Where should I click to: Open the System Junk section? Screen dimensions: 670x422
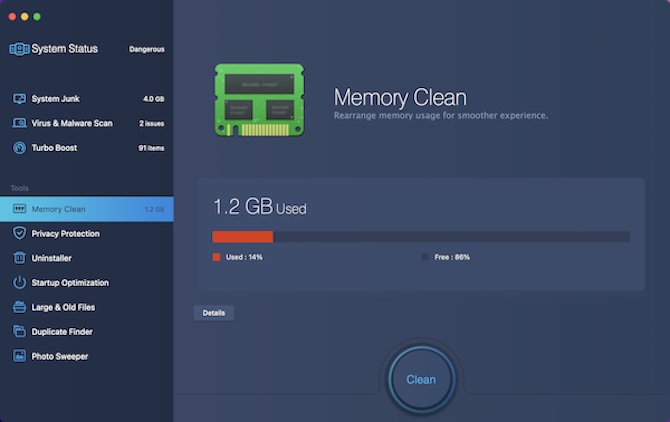tap(87, 99)
